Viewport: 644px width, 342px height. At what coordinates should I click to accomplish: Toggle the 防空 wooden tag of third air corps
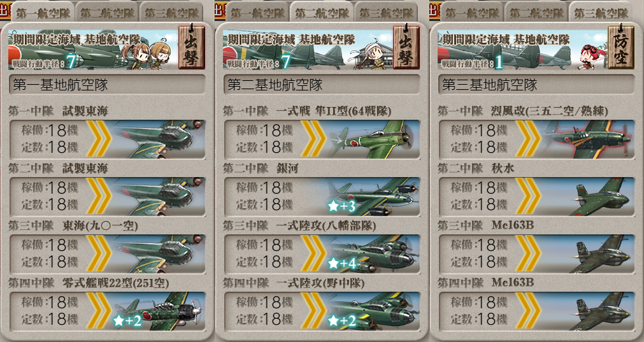point(620,48)
